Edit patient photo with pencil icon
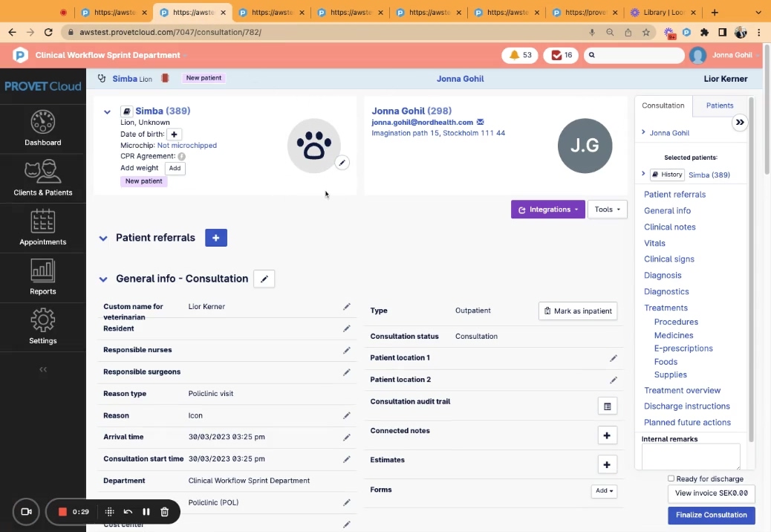Screen dimensions: 771x532 pyautogui.click(x=342, y=163)
